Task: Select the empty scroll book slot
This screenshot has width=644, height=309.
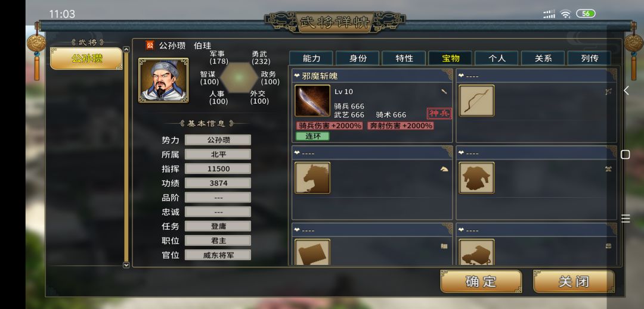Action: click(x=312, y=252)
